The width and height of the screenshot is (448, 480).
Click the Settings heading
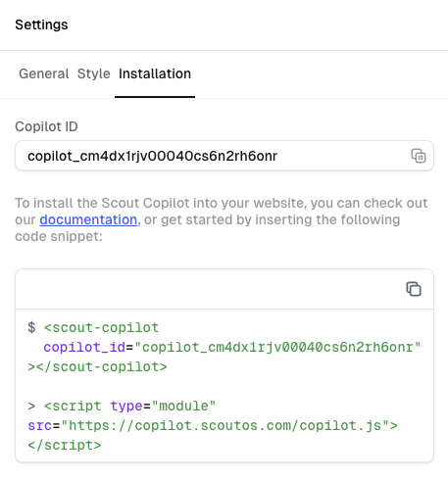[x=41, y=24]
